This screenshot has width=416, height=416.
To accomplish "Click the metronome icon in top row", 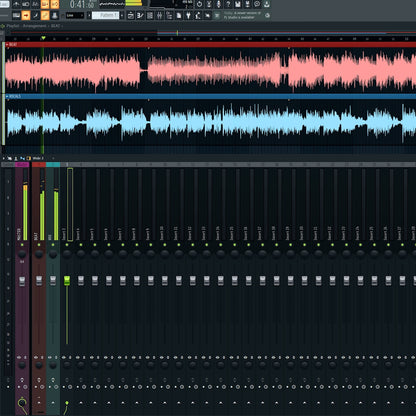I will (16, 4).
